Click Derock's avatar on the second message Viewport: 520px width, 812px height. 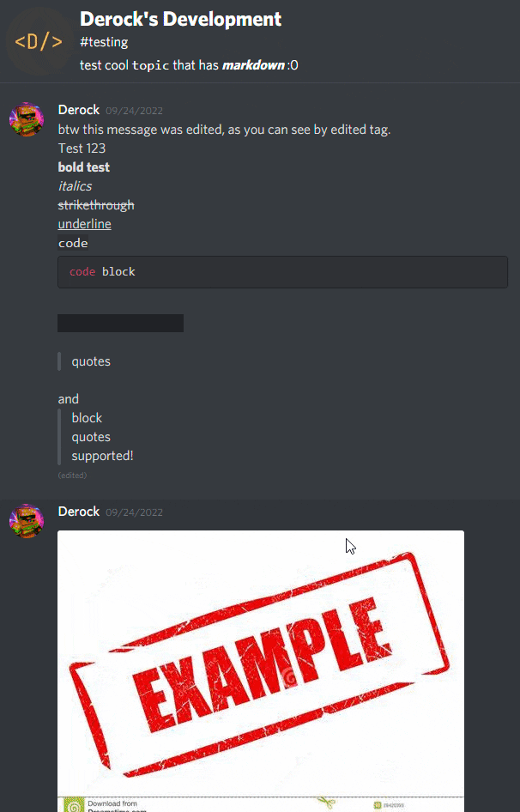27,521
